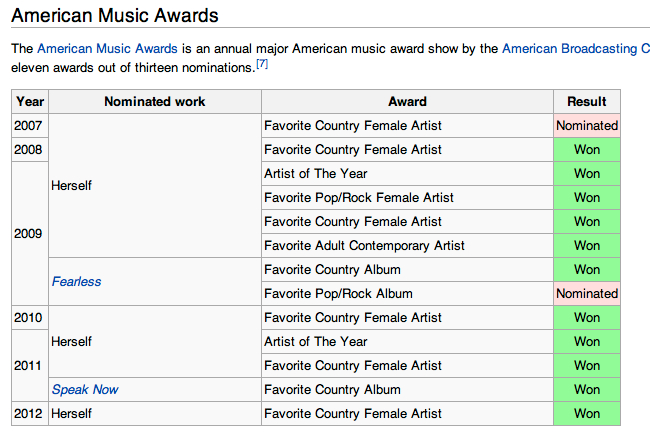Click the Favorite Pop/Rock Female Artist cell
The width and height of the screenshot is (650, 441).
[407, 198]
